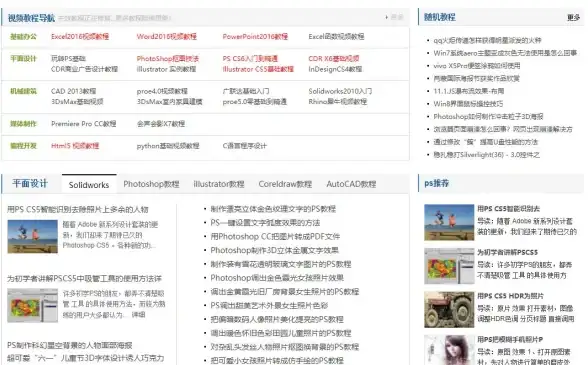Open the Rhino犀牛视频教程 link
This screenshot has width=588, height=365.
[338, 102]
